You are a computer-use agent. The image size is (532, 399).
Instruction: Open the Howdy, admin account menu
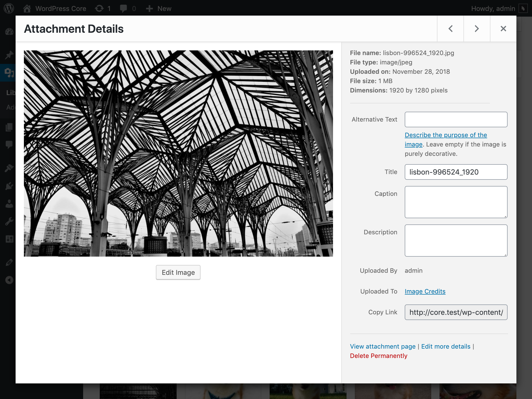pos(499,8)
